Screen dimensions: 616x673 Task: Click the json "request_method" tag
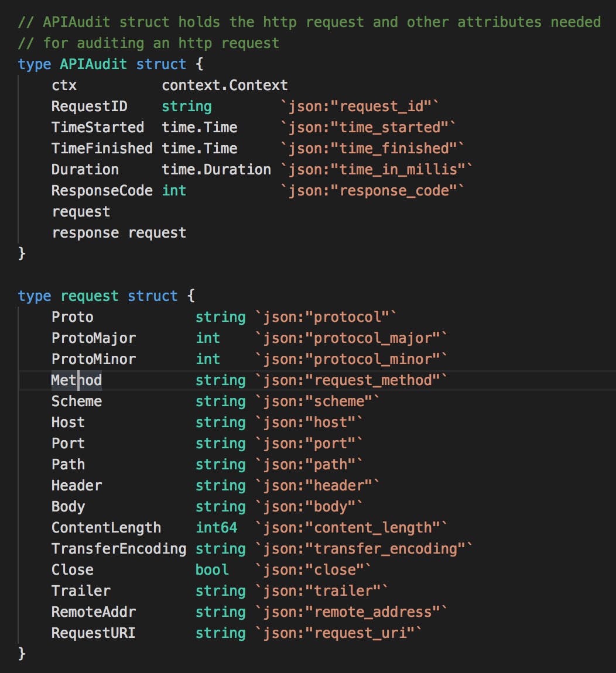point(351,380)
